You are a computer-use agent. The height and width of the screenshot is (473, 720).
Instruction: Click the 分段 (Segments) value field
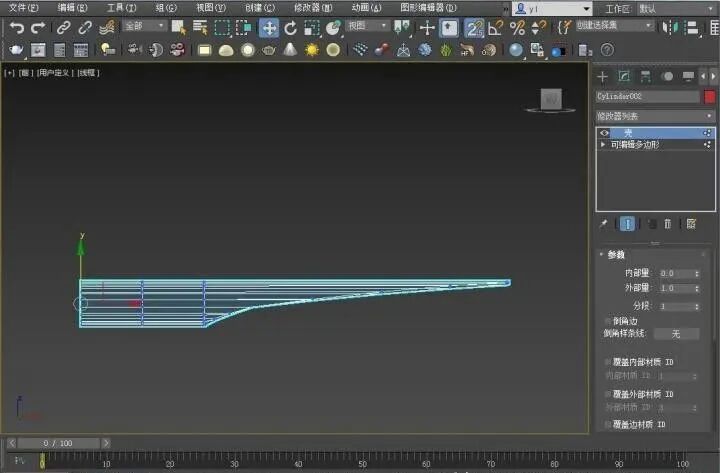pyautogui.click(x=675, y=306)
